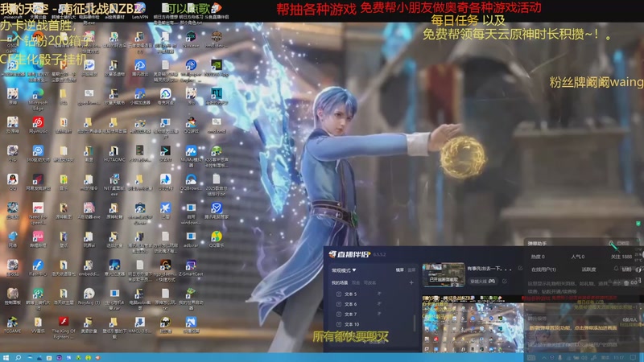
Task: Click the 关注 1888 follower count
Action: [x=621, y=257]
